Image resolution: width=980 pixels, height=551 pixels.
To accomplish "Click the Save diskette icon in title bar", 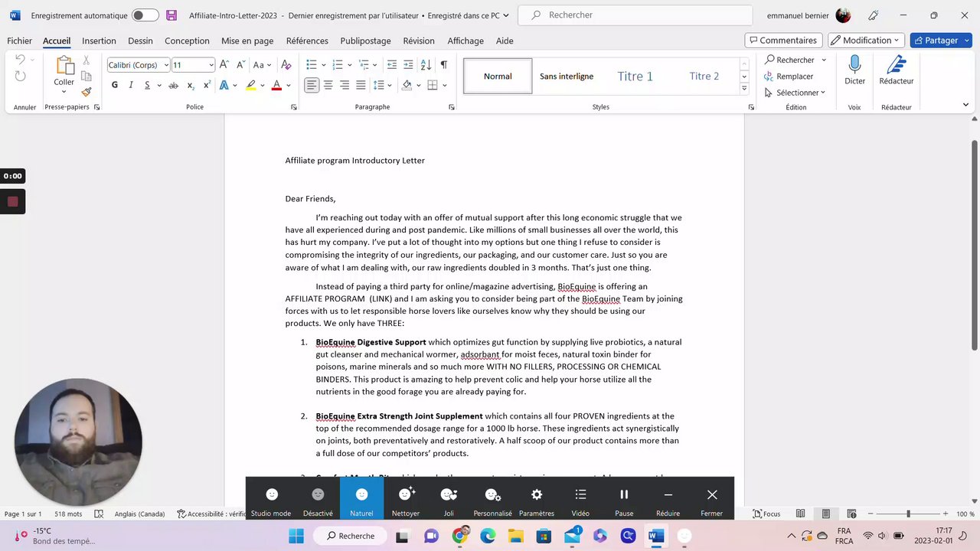I will pos(171,15).
